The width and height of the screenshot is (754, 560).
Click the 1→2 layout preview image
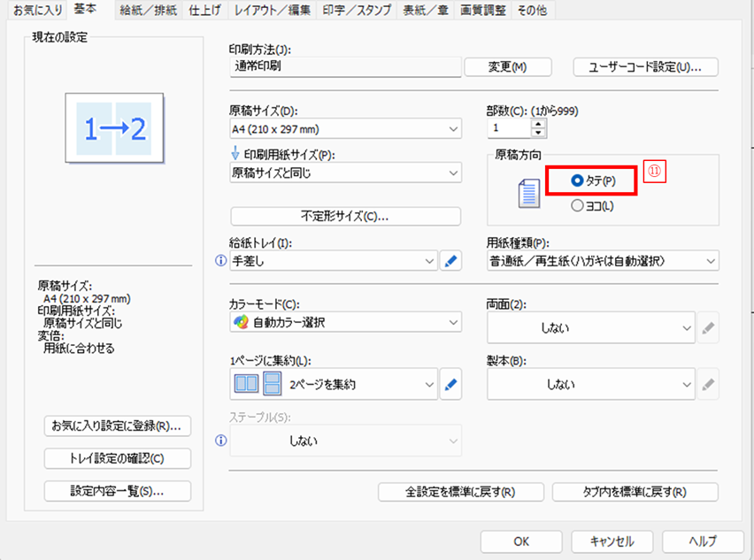(x=114, y=131)
